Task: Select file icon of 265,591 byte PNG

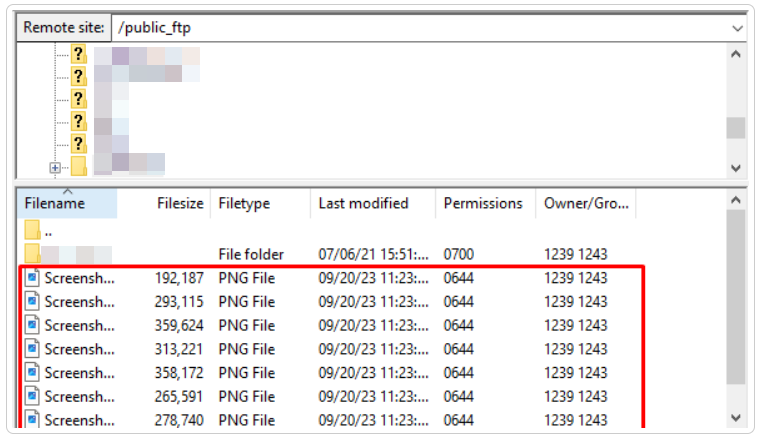Action: [x=32, y=397]
